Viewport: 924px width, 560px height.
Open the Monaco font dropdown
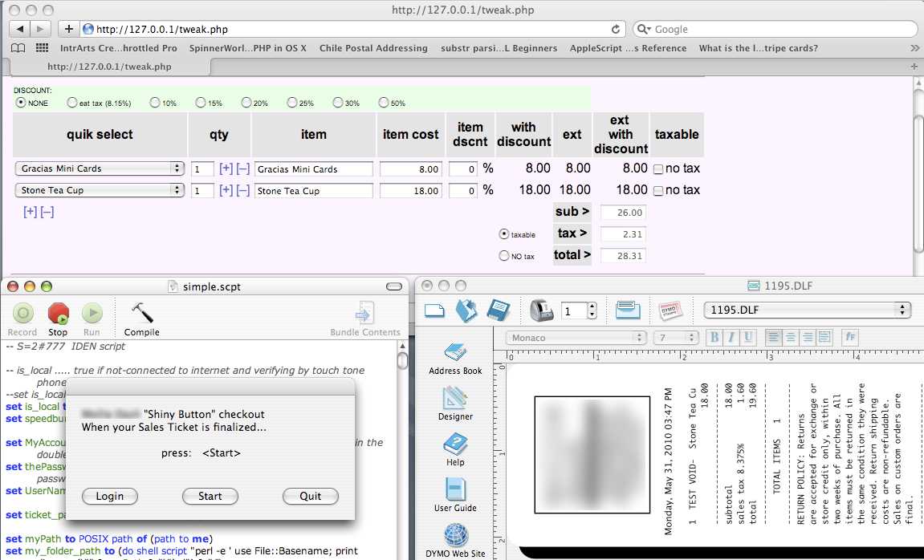[576, 338]
